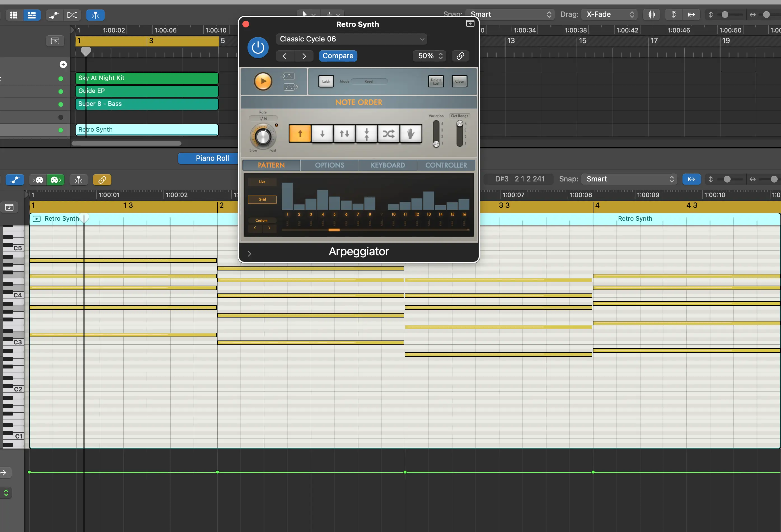Expand the Snap Smart dropdown in toolbar

coord(511,14)
